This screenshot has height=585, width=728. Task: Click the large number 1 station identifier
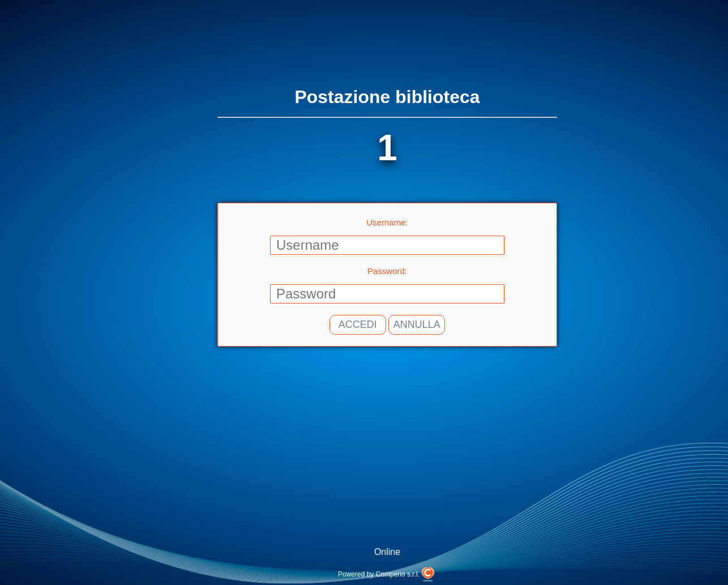387,148
